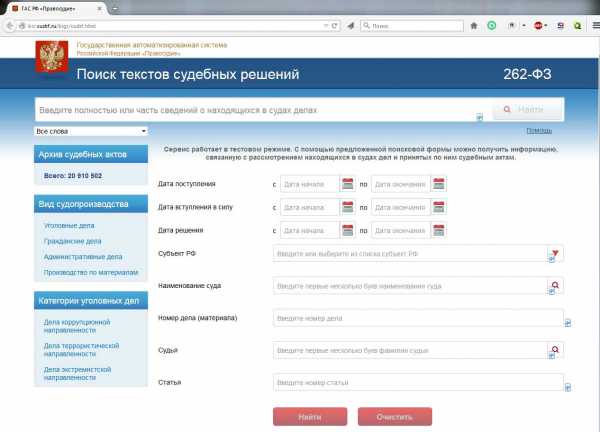Select Гражданские дела category
Screen dimensions: 600x432
tap(72, 241)
